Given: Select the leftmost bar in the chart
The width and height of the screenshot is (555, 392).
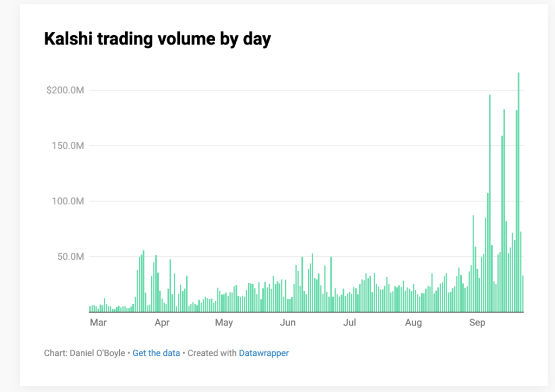Looking at the screenshot, I should (90, 309).
